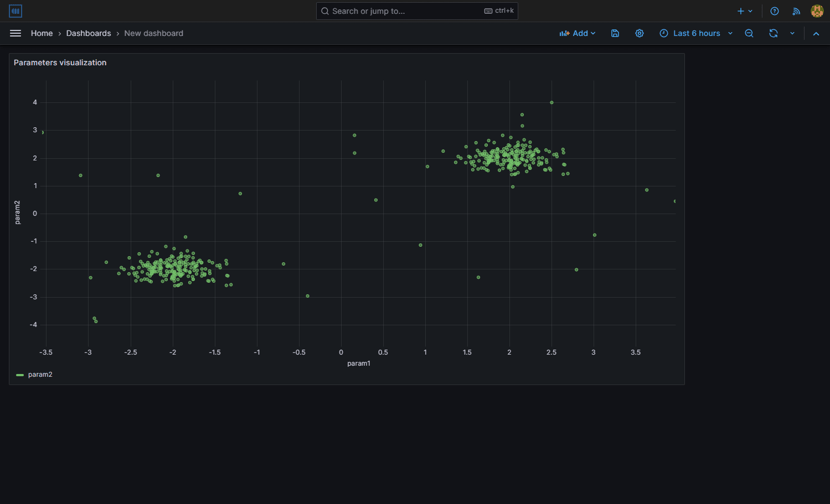Open the hamburger navigation menu
The width and height of the screenshot is (830, 504).
point(16,33)
